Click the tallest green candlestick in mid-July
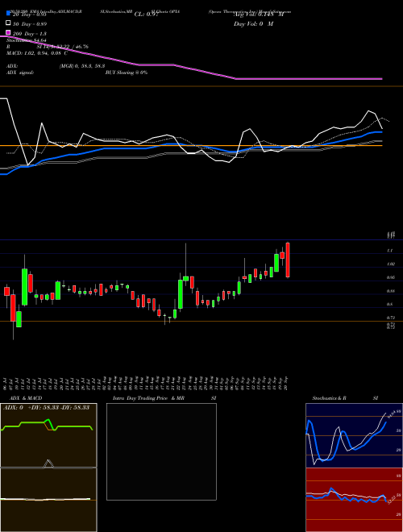The height and width of the screenshot is (532, 403). pyautogui.click(x=24, y=287)
